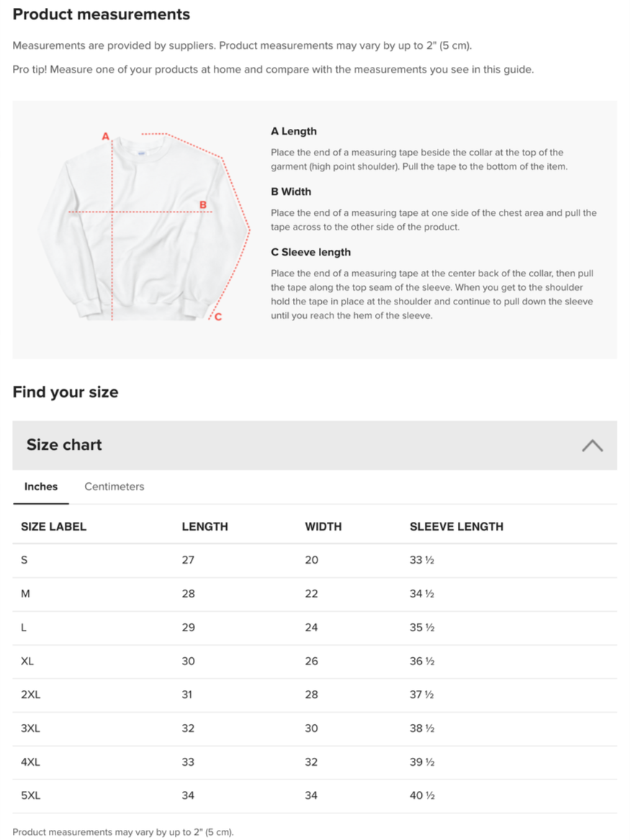Screen dimensions: 630x840
Task: Click the WIDTH column header
Action: pos(323,527)
